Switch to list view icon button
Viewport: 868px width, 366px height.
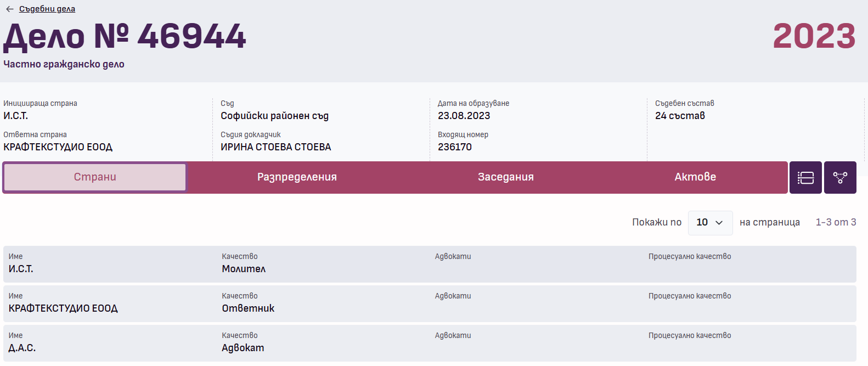[x=805, y=177]
